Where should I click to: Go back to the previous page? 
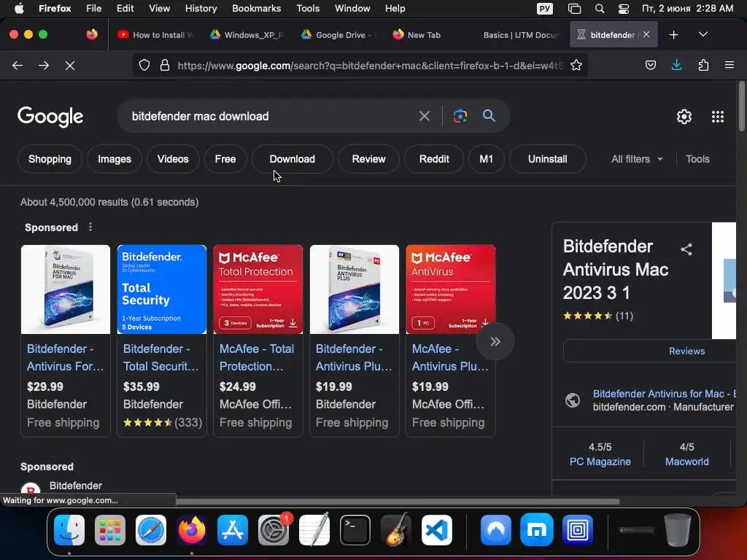coord(18,65)
